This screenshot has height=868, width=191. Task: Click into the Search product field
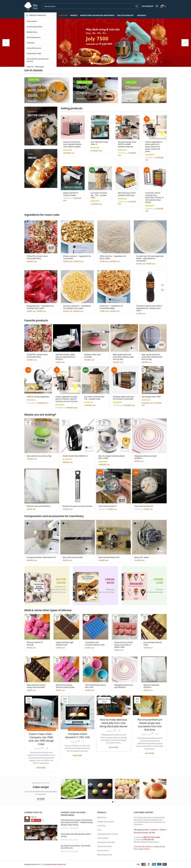pos(89,6)
